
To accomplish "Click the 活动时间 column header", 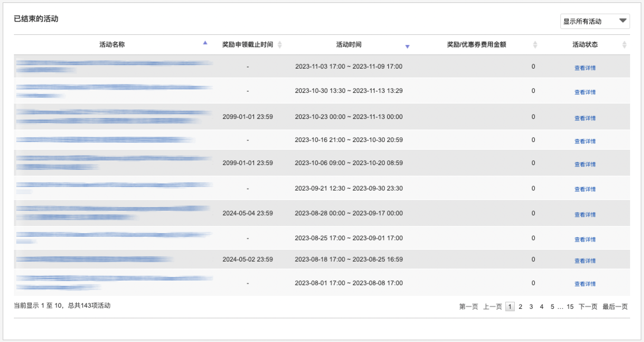I will pos(349,45).
